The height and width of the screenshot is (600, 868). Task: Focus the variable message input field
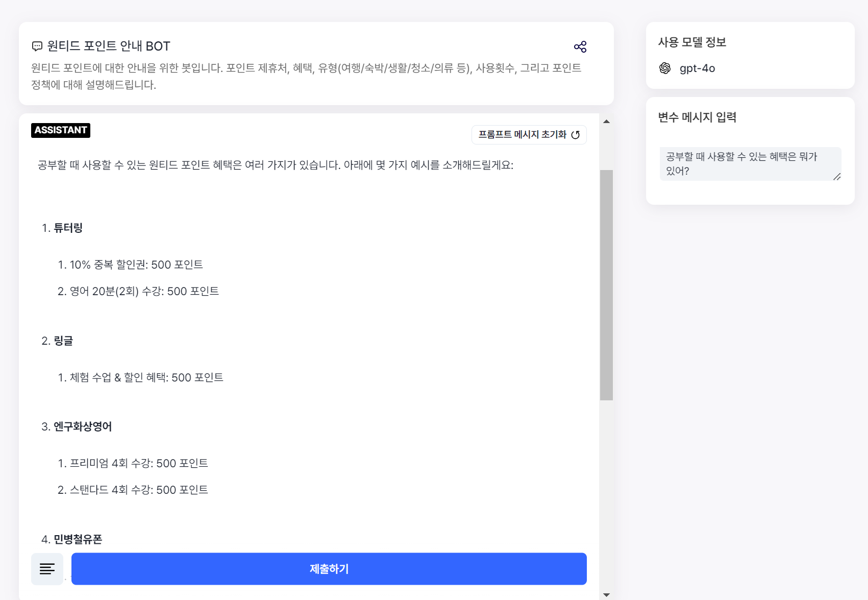coord(750,164)
